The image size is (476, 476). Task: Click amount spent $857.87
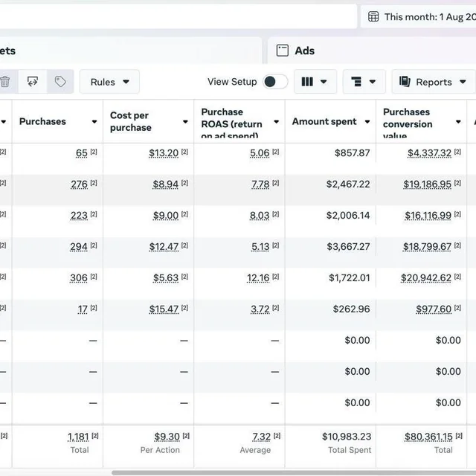pyautogui.click(x=352, y=153)
